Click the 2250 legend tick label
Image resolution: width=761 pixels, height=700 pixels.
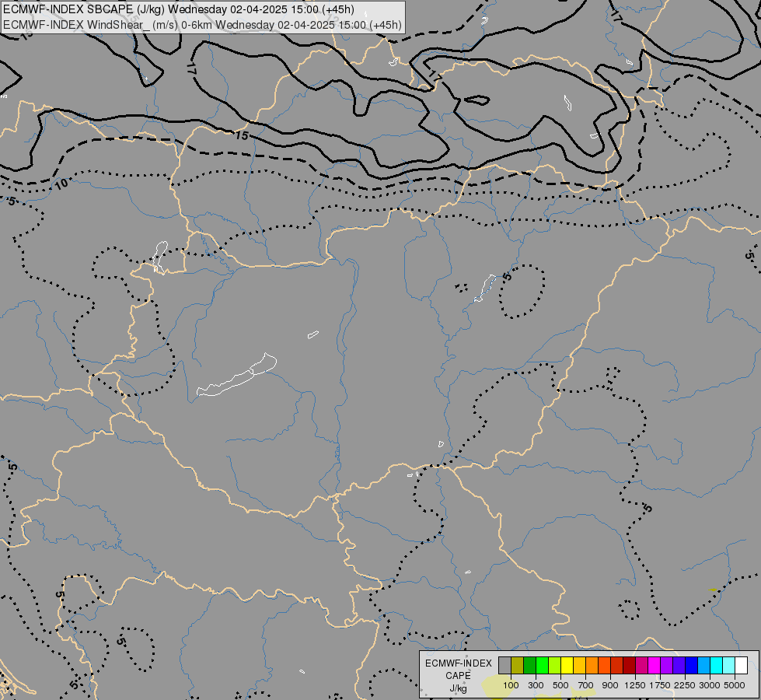click(x=685, y=685)
